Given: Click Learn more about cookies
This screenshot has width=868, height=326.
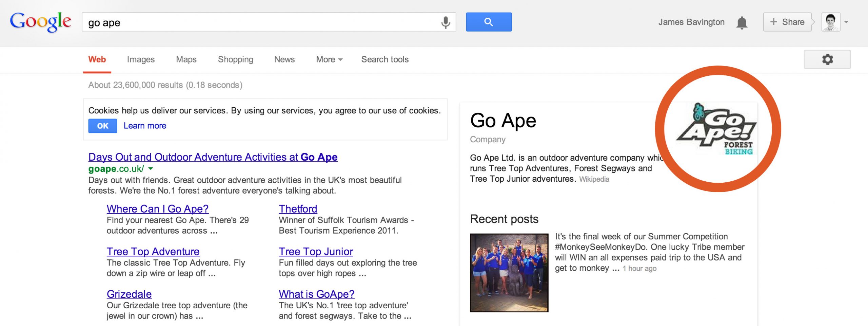Looking at the screenshot, I should (x=145, y=126).
